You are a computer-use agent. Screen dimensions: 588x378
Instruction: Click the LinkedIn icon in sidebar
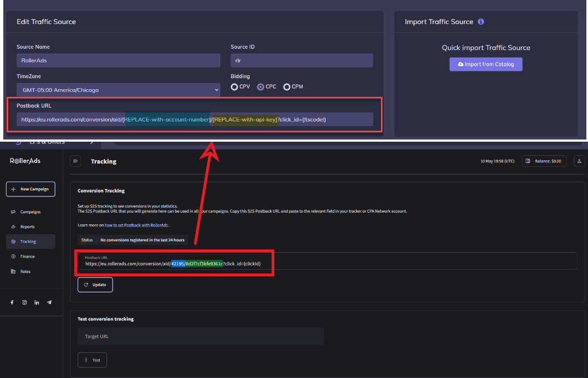37,303
